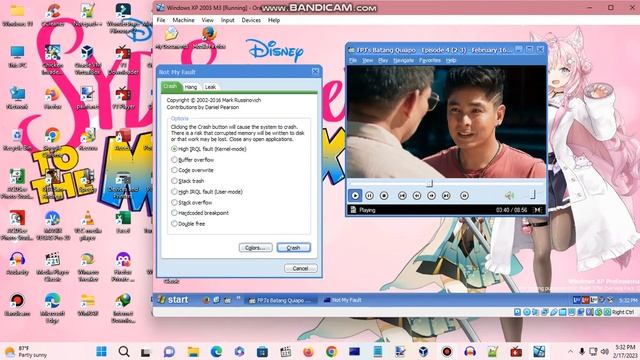Select Not My Fault XP taskbar item
This screenshot has height=360, width=640.
(342, 300)
